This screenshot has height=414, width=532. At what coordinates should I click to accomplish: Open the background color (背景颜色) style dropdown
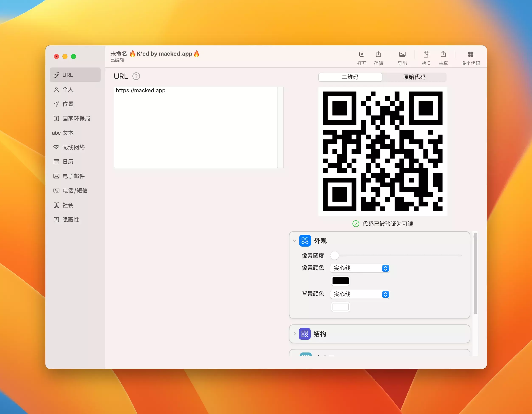pyautogui.click(x=360, y=294)
